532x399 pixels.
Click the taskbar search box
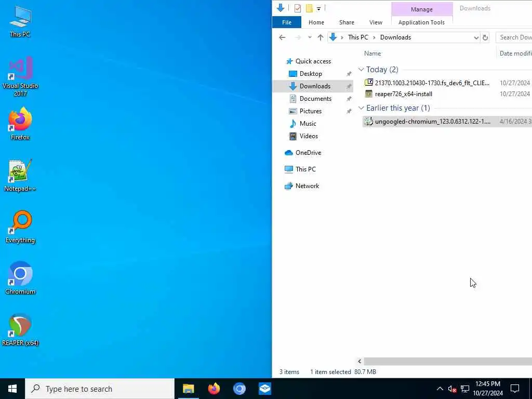(x=100, y=389)
